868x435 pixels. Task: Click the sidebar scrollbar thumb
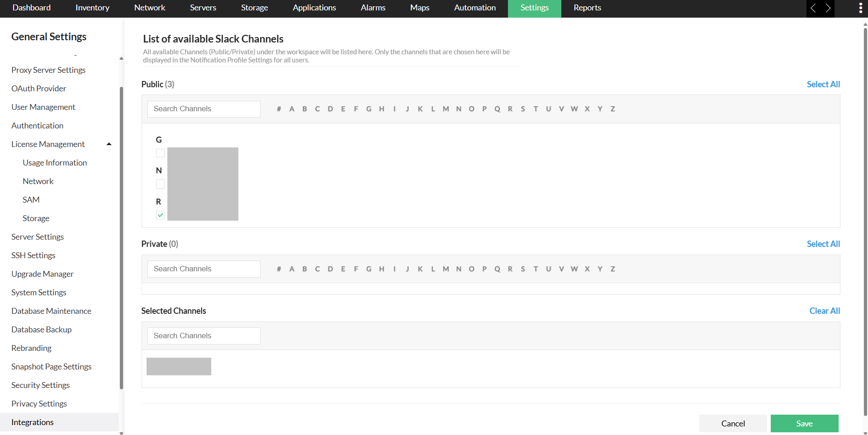point(121,237)
